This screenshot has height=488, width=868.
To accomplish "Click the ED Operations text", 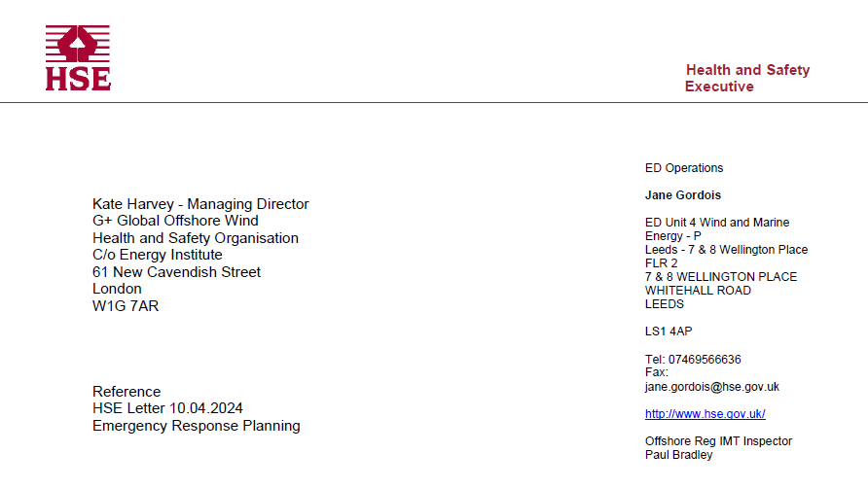I will (x=684, y=168).
